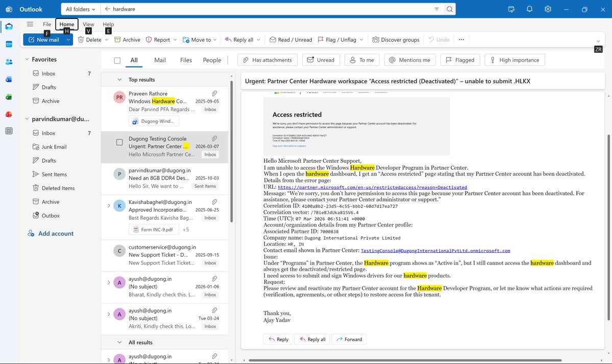612x364 pixels.
Task: Click the TestingConsole email address link
Action: click(x=435, y=251)
